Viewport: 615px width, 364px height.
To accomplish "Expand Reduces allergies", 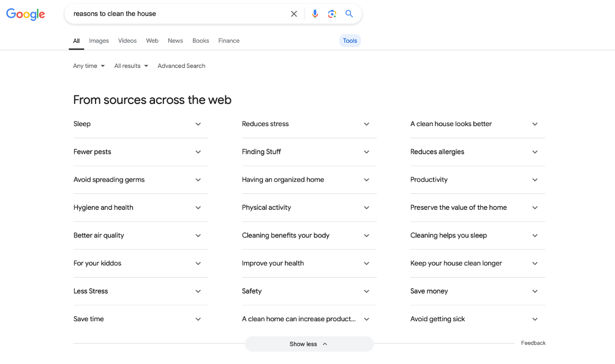I will click(478, 152).
